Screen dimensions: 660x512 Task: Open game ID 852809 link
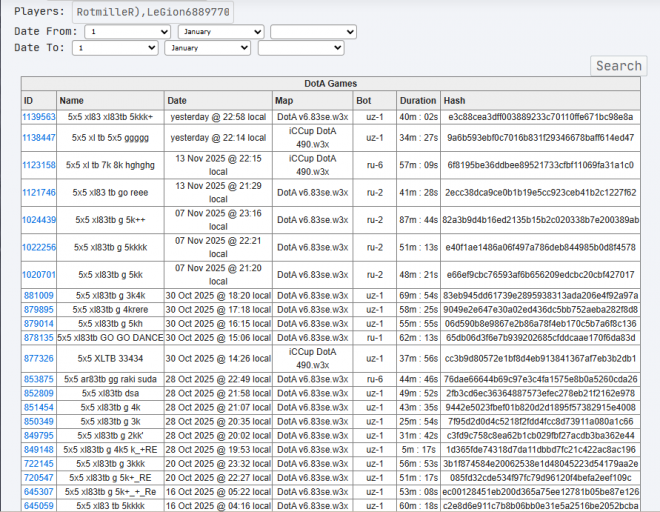point(39,393)
